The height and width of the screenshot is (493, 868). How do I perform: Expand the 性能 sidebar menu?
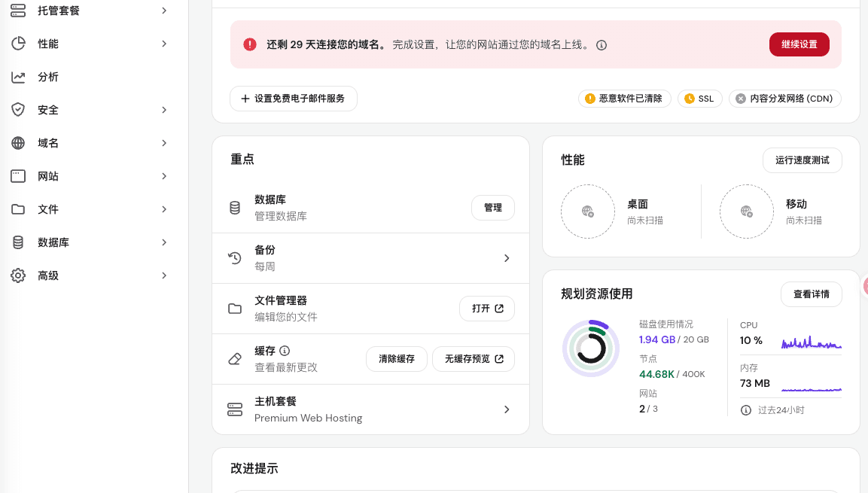(x=164, y=44)
